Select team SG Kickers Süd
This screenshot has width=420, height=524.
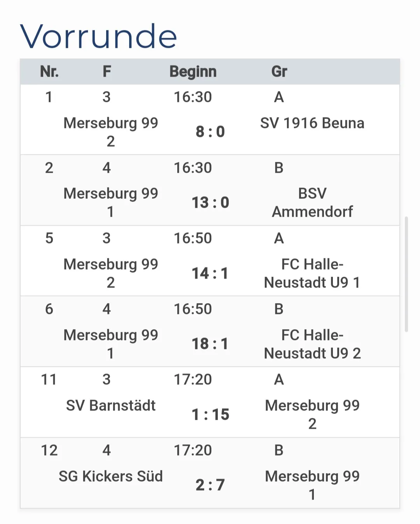[x=111, y=476]
